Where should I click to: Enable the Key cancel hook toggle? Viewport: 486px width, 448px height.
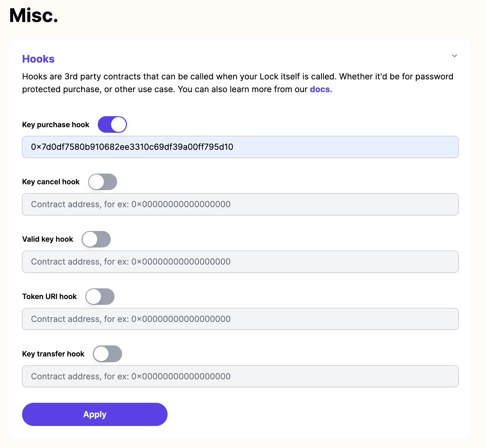coord(102,182)
